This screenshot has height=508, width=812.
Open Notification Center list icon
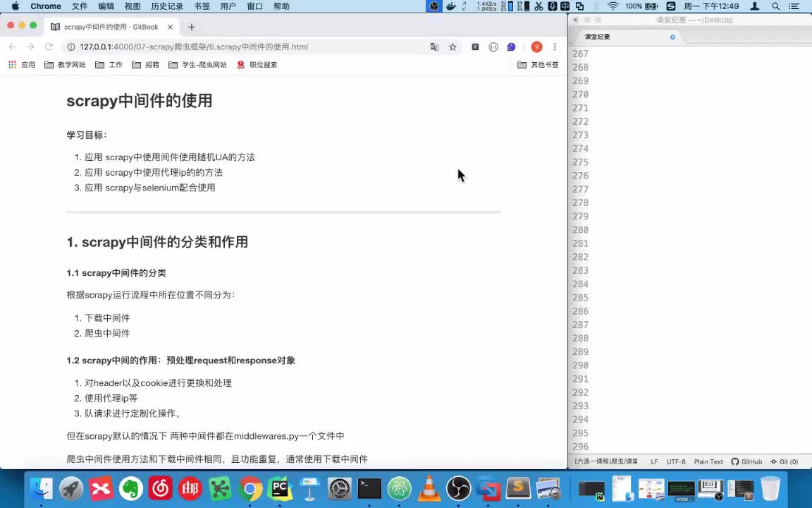(794, 6)
